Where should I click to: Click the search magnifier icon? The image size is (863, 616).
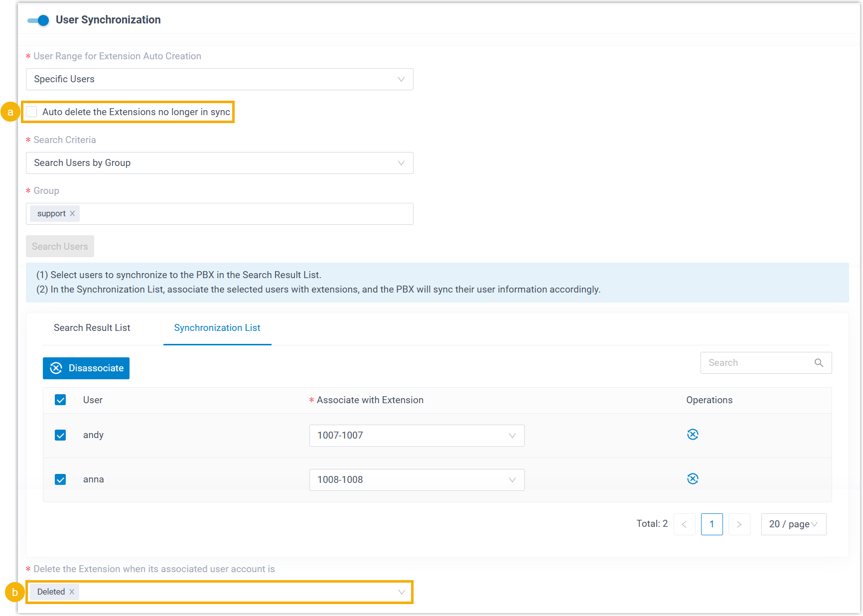pyautogui.click(x=818, y=363)
